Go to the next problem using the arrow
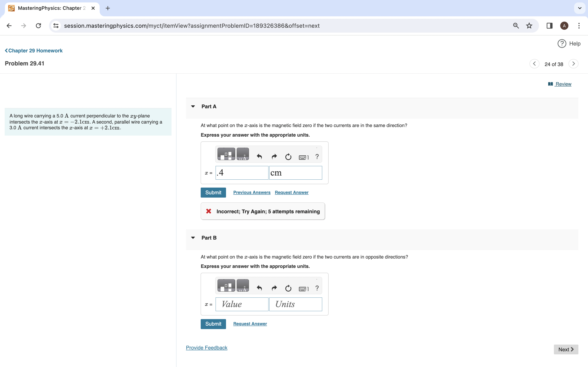 [x=573, y=64]
